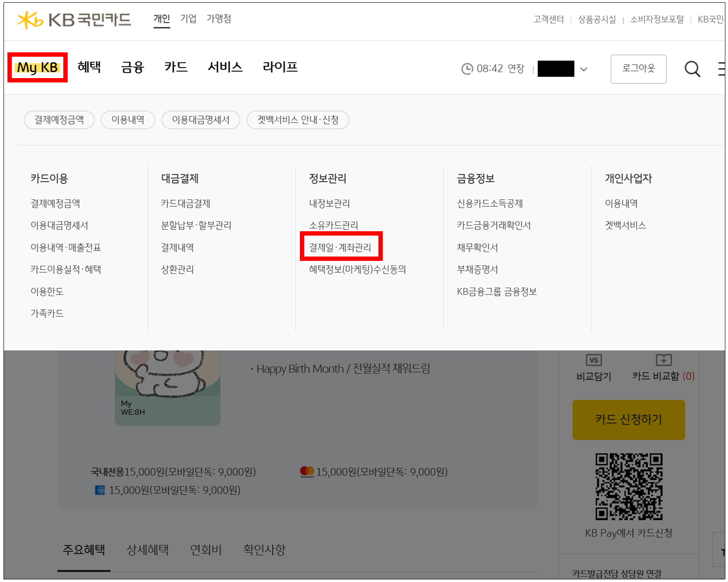Click the session clock timer icon
Viewport: 728px width, 582px height.
467,69
